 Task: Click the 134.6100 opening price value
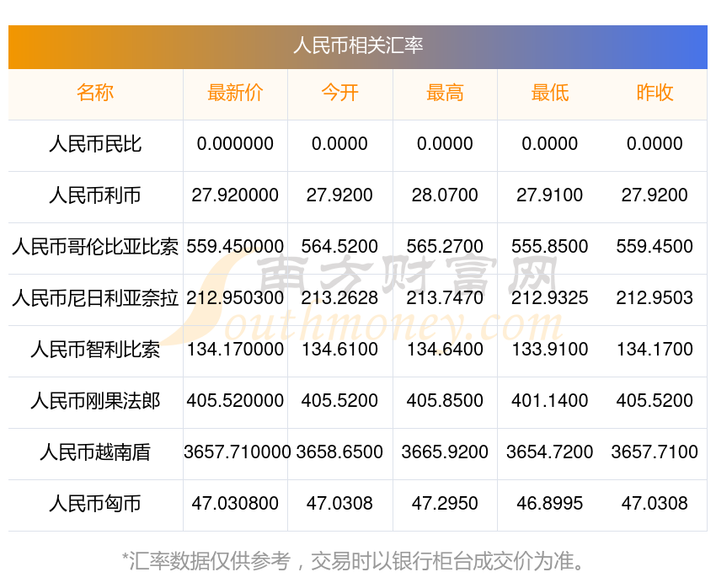[x=339, y=350]
